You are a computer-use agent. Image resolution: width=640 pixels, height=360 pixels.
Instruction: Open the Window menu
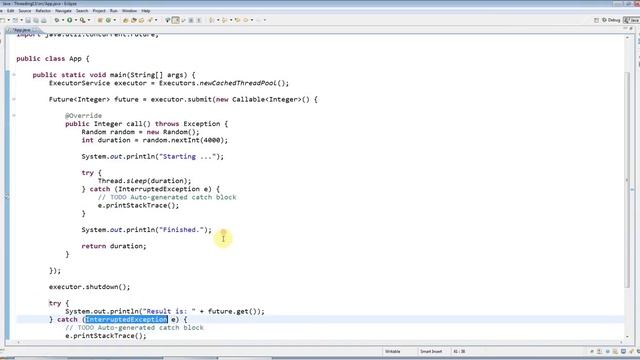[x=129, y=11]
